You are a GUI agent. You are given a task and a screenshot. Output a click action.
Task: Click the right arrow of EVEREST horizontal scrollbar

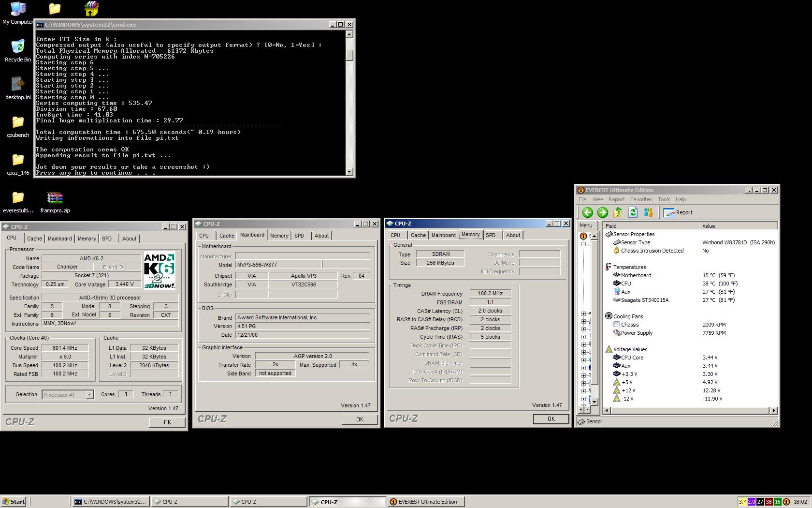pos(773,410)
